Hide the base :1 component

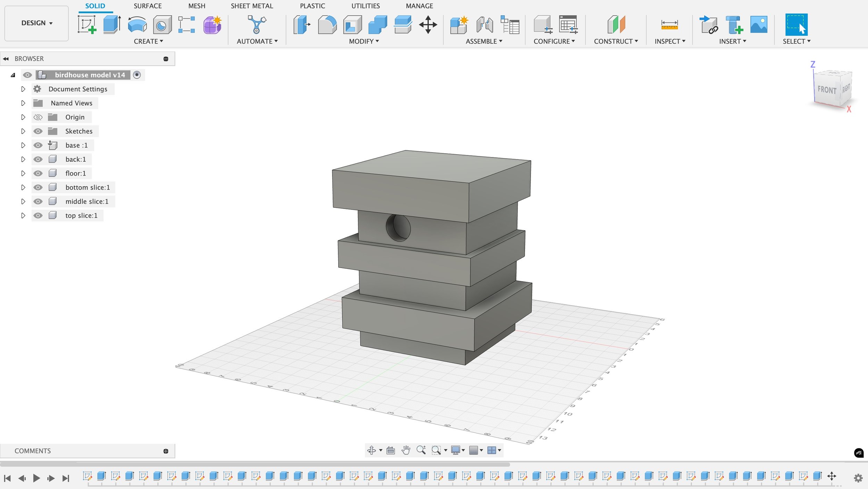[38, 145]
